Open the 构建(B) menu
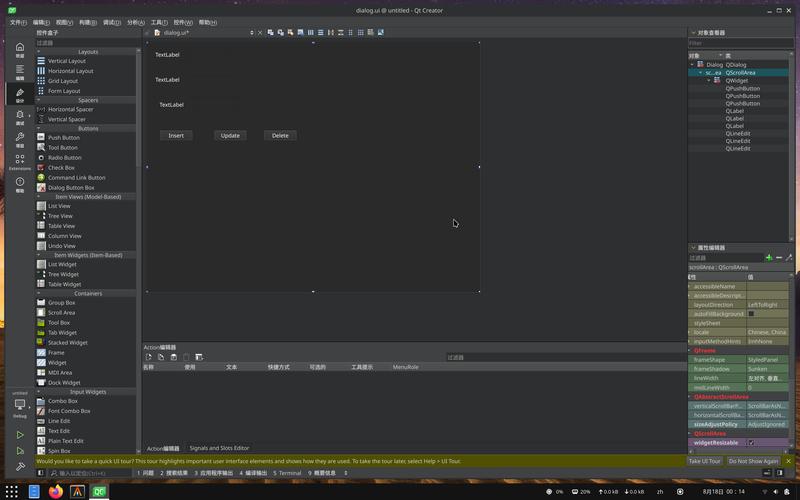Image resolution: width=800 pixels, height=500 pixels. tap(88, 22)
